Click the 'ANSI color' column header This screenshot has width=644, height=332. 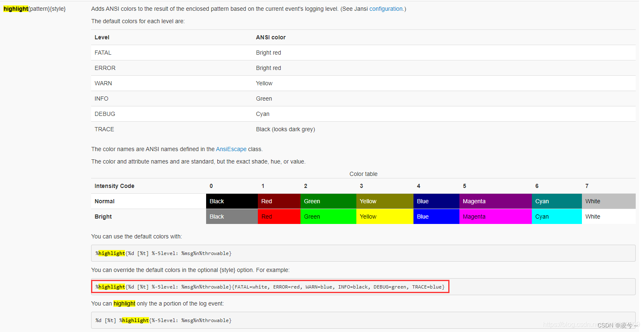coord(271,37)
